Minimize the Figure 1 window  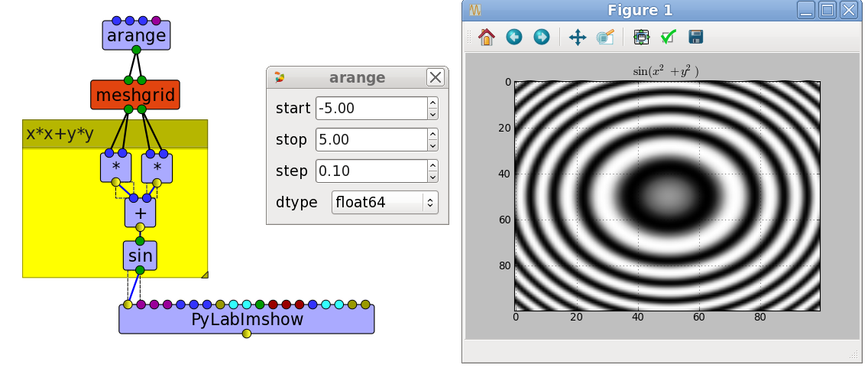805,10
